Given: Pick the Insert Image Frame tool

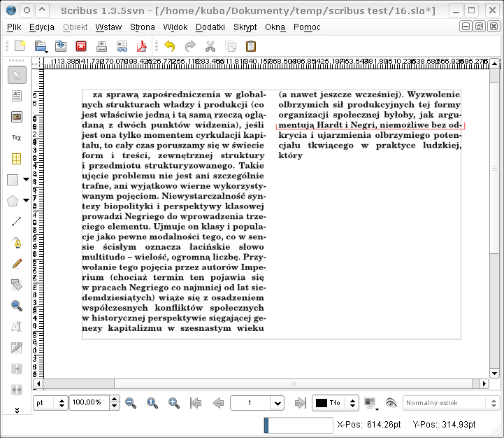Looking at the screenshot, I should click(x=17, y=117).
